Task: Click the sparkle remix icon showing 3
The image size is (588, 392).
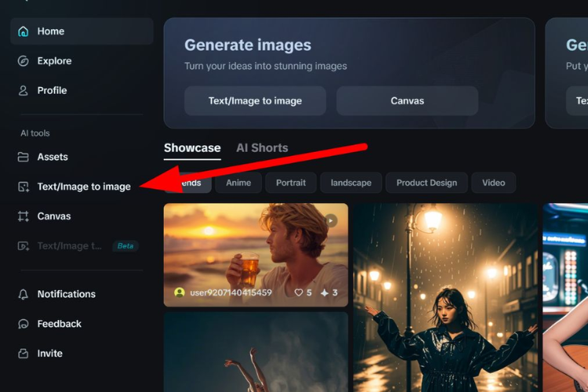Action: point(325,292)
